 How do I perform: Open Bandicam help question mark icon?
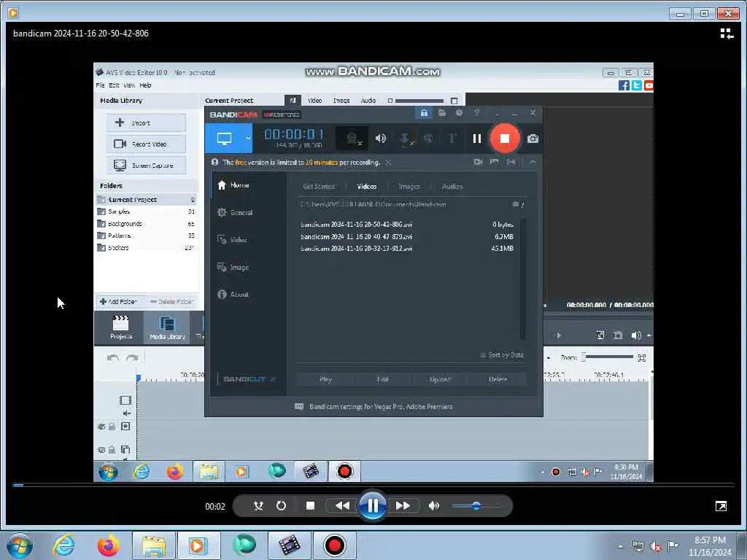click(476, 113)
